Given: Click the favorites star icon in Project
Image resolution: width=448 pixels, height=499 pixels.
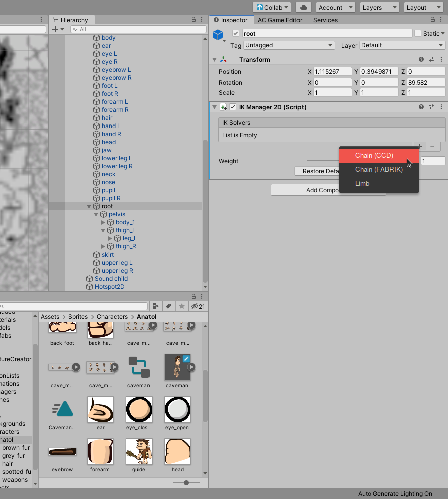Looking at the screenshot, I should (182, 306).
